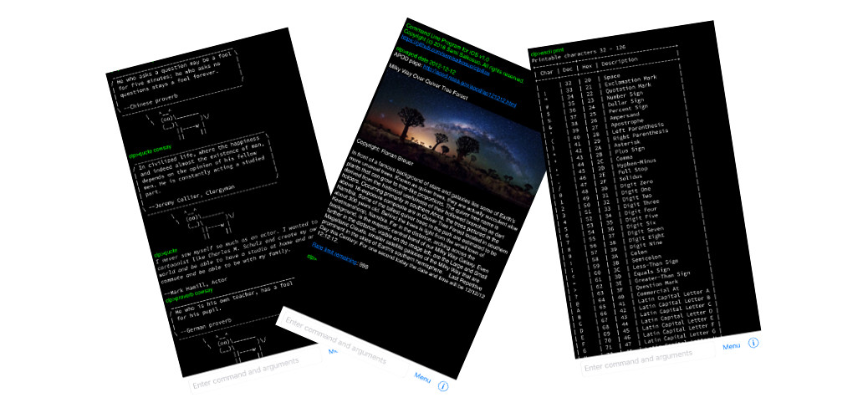
Task: Tap the info icon on the middle screen
Action: [x=442, y=386]
